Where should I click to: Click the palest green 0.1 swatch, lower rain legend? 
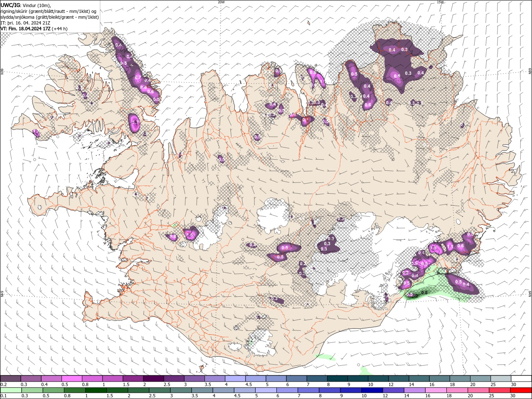11,390
